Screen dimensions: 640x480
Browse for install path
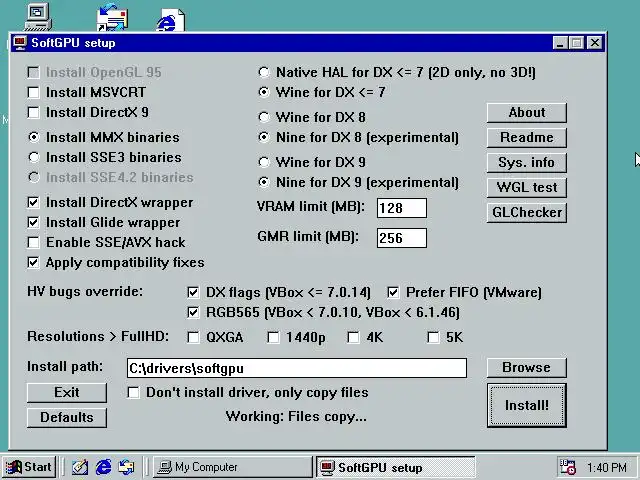point(527,367)
